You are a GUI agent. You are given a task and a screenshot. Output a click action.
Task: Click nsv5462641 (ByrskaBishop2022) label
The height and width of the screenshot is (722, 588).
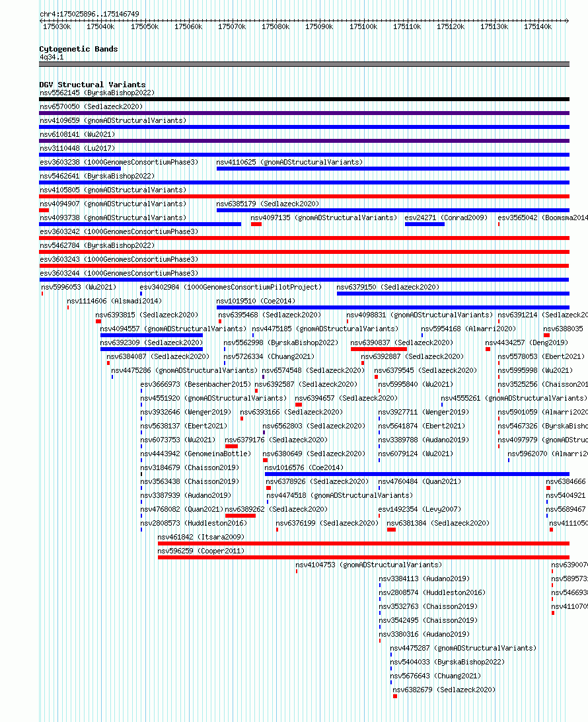[97, 176]
